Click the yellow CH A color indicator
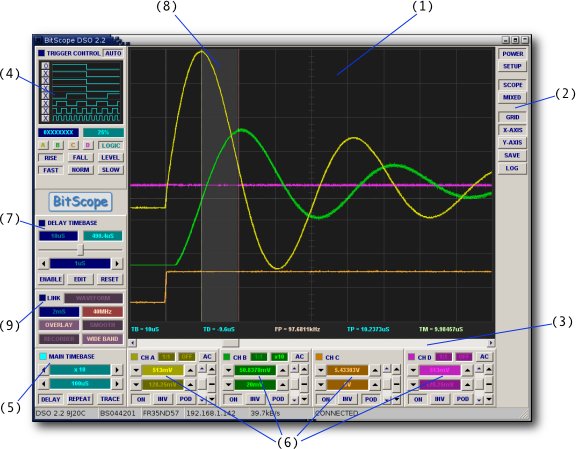Viewport: 576px width, 449px height. (134, 357)
